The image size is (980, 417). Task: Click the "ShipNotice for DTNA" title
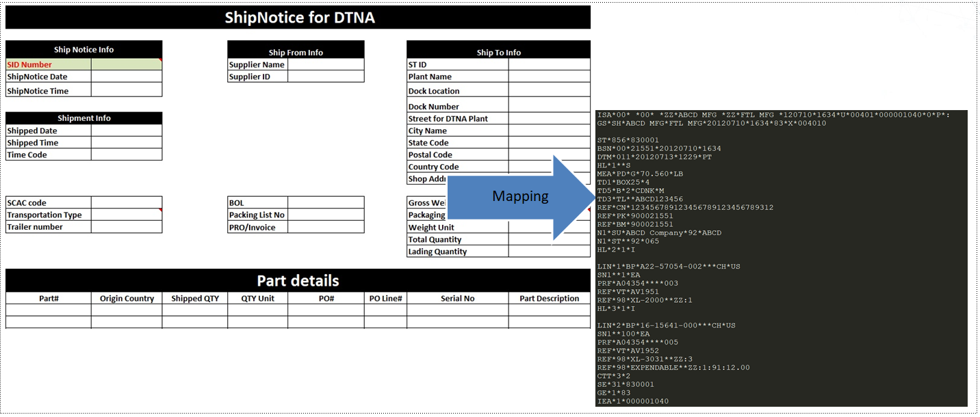pos(300,18)
